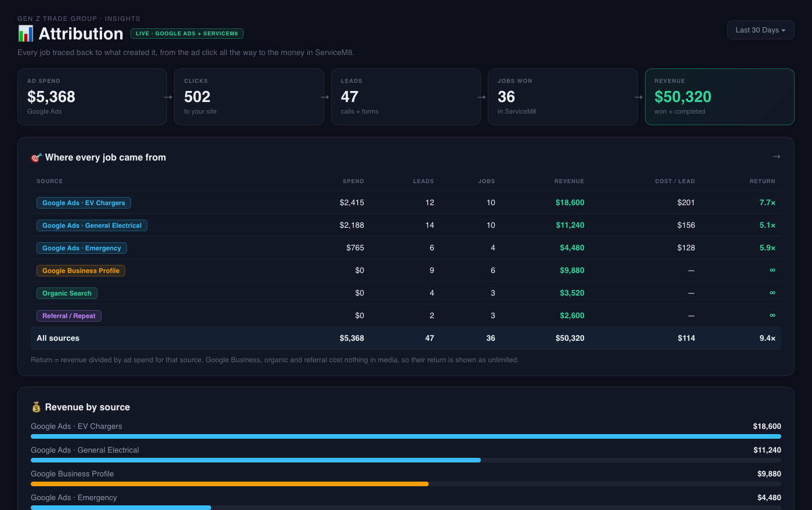The image size is (812, 510).
Task: Click the orange Google Business Profile revenue bar
Action: [x=230, y=484]
